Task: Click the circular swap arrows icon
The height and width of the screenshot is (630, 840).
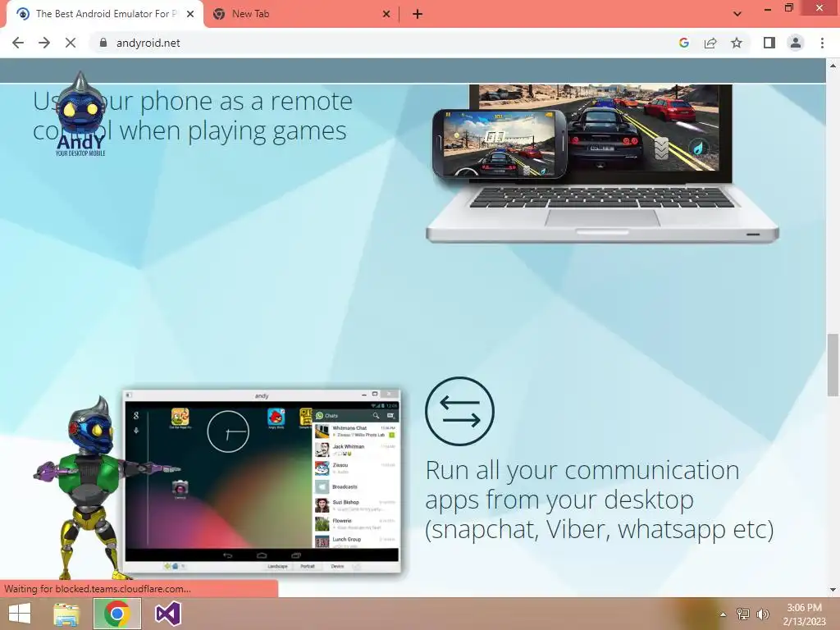Action: tap(459, 412)
